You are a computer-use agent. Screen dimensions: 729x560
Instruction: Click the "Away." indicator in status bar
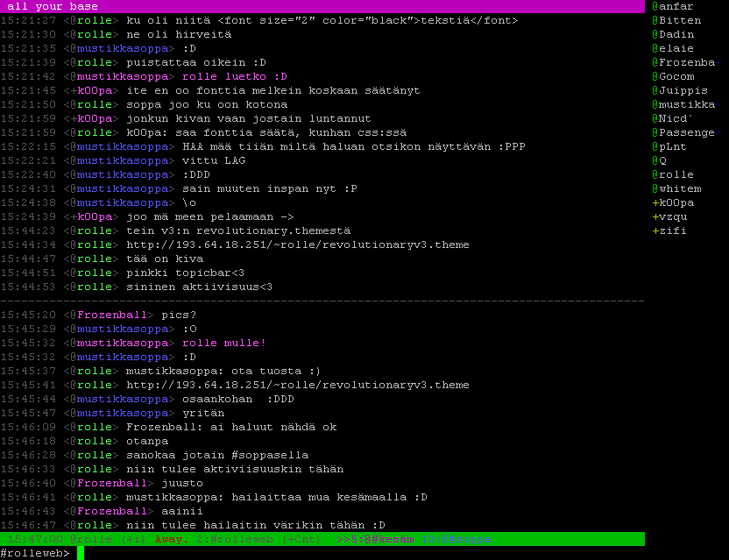point(172,539)
